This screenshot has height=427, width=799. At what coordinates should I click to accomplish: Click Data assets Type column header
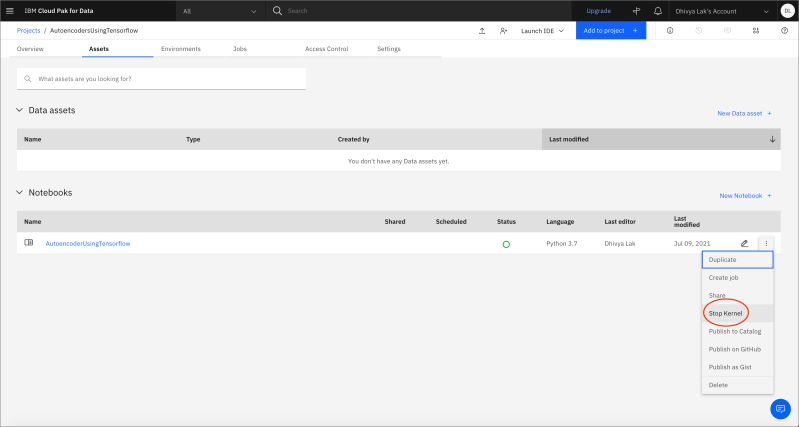pos(193,139)
